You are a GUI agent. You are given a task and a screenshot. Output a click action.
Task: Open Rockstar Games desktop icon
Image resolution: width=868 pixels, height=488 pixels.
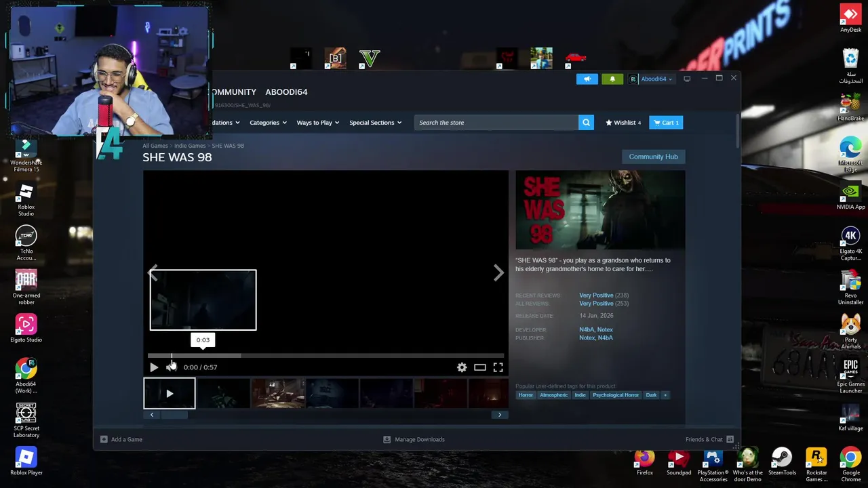[x=816, y=465]
